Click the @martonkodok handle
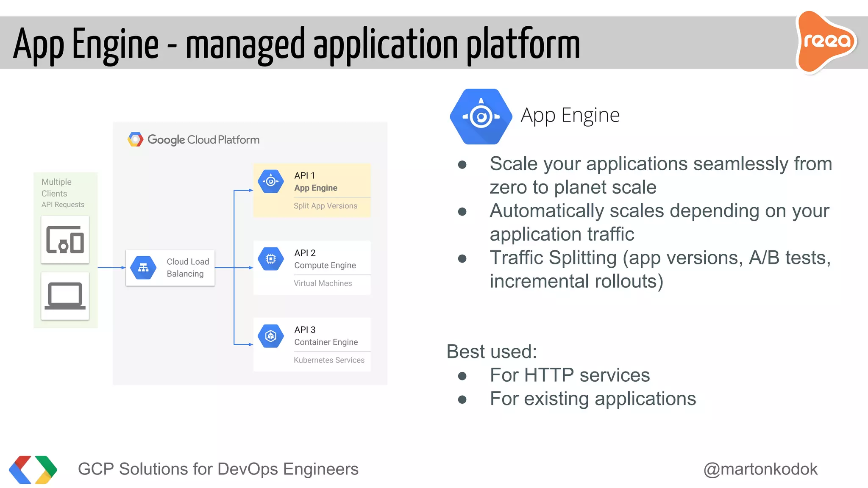 (760, 469)
